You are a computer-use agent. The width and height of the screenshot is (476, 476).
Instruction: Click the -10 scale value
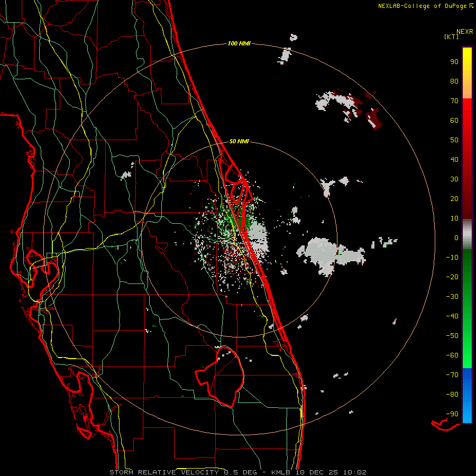pyautogui.click(x=452, y=258)
